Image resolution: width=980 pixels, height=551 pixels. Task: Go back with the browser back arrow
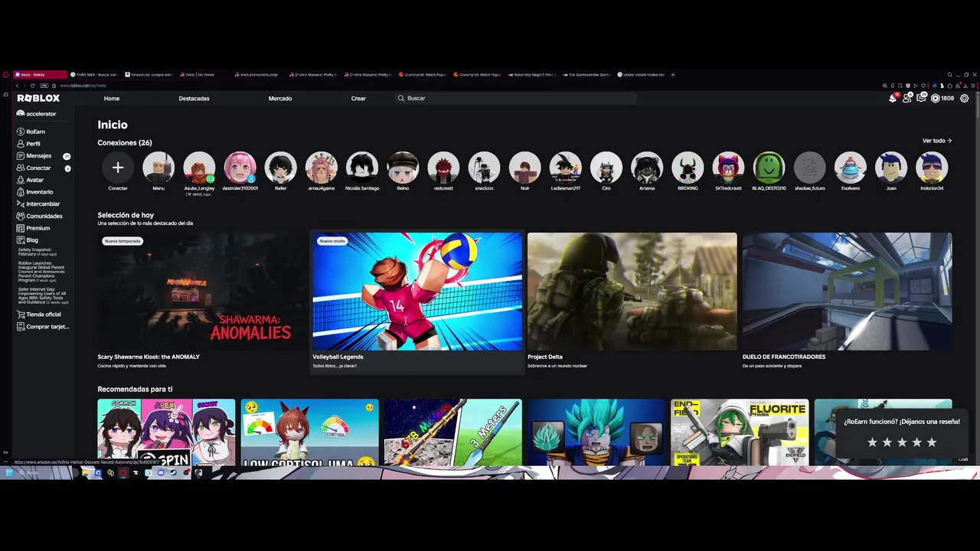[17, 86]
